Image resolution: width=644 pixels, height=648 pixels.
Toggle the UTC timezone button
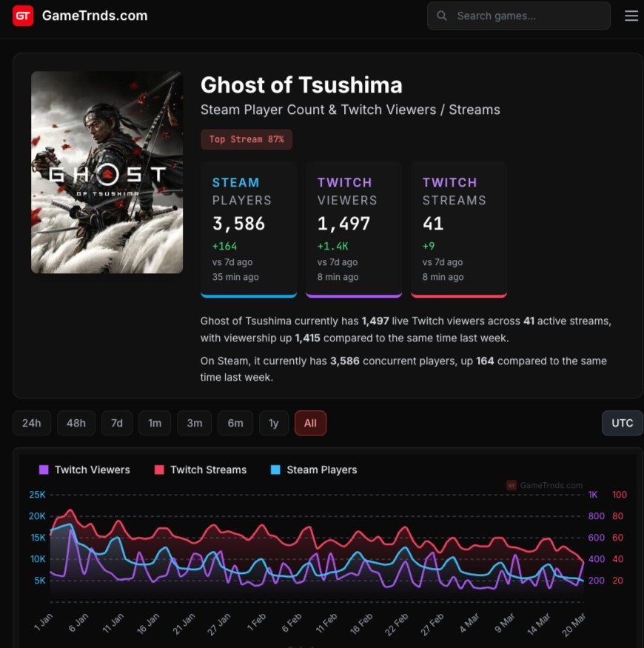622,423
